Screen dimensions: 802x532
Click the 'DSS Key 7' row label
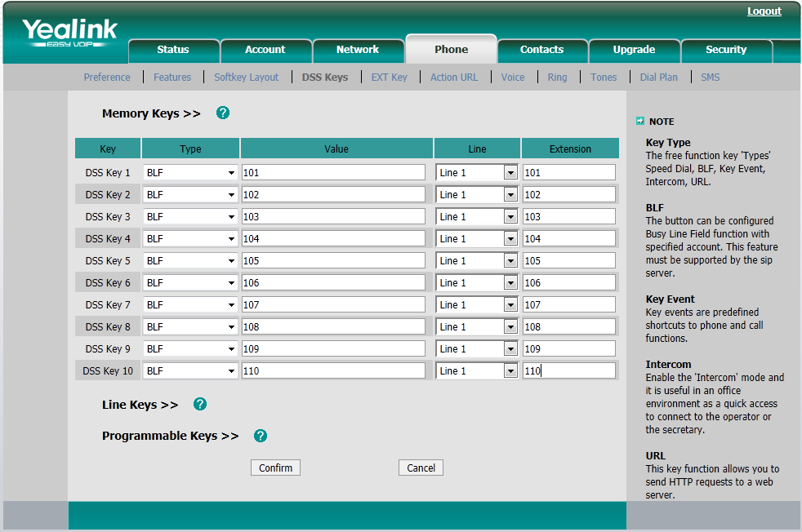(108, 305)
